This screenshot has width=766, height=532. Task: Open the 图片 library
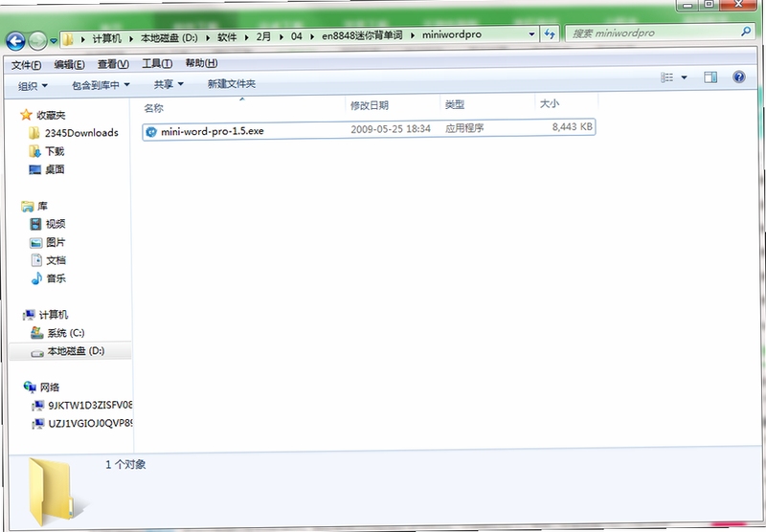(56, 242)
